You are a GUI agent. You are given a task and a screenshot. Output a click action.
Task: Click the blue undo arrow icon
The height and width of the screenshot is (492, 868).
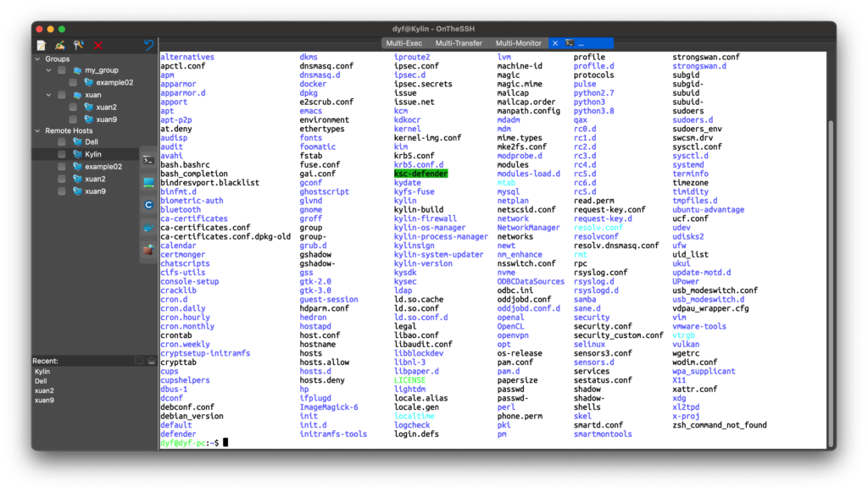(149, 45)
